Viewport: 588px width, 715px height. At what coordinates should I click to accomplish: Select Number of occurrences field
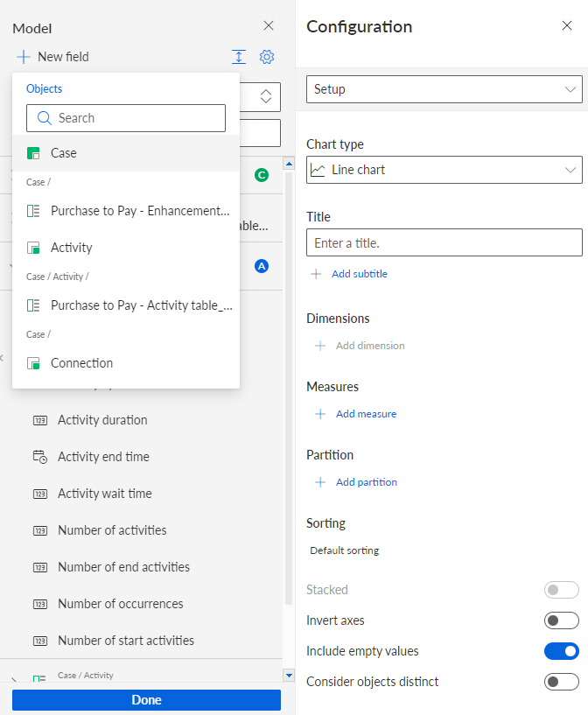pyautogui.click(x=121, y=604)
